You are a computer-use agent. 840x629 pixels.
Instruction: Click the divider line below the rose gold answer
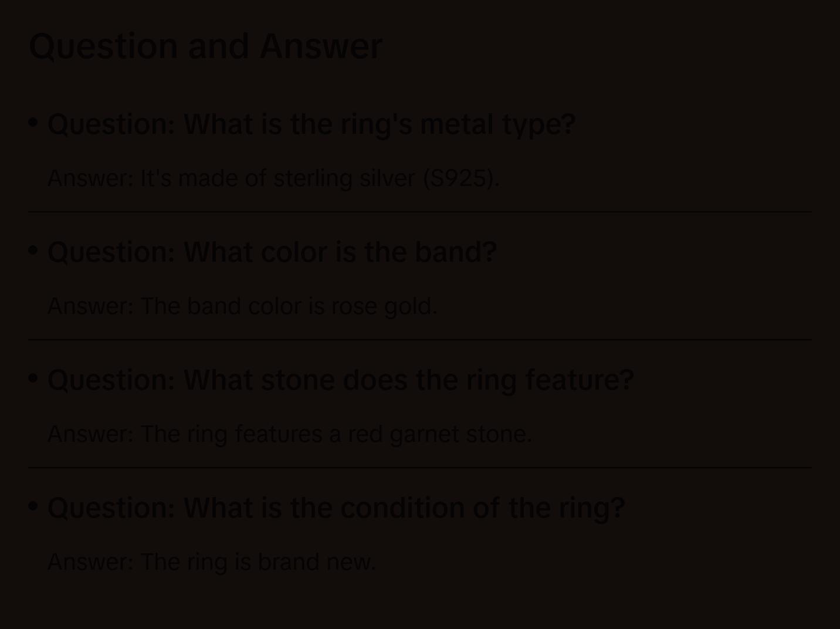tap(420, 340)
